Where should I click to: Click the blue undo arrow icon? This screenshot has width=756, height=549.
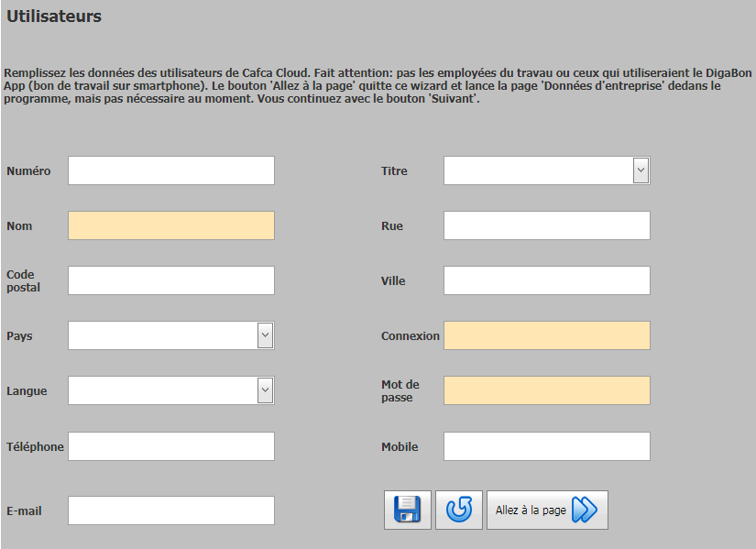click(459, 510)
